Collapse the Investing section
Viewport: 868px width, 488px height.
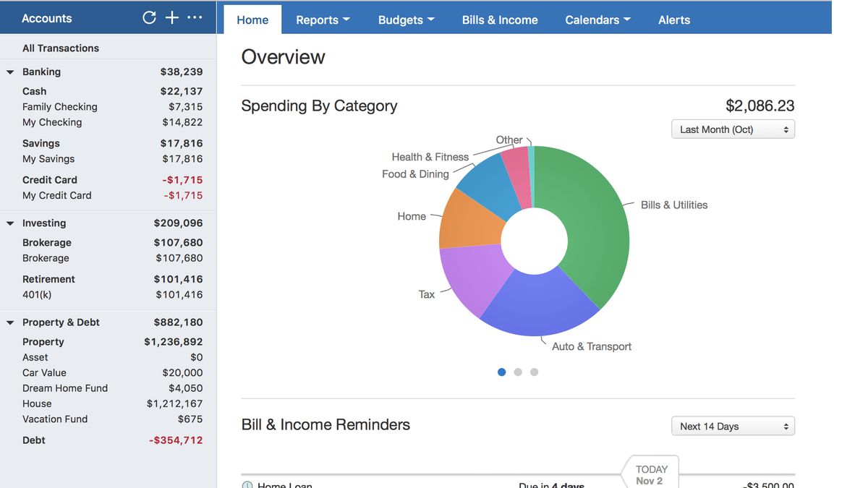tap(9, 223)
